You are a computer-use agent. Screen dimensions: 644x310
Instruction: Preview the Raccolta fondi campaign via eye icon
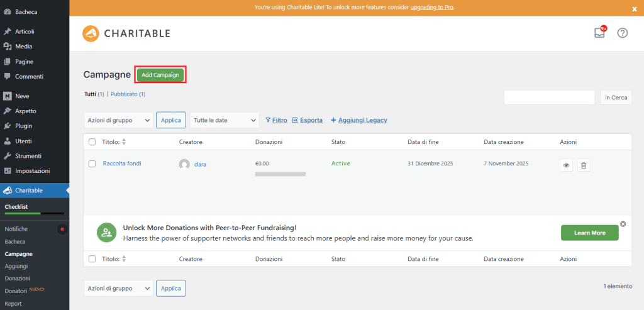point(566,165)
